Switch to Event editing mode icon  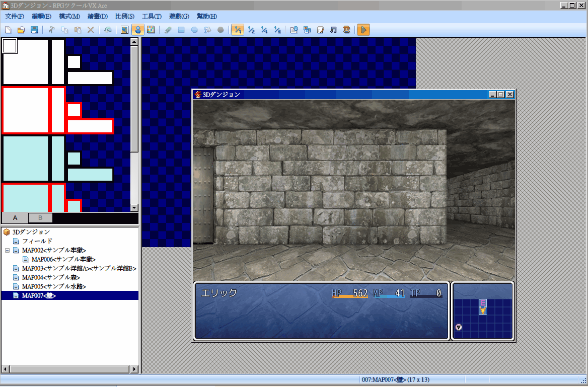137,30
